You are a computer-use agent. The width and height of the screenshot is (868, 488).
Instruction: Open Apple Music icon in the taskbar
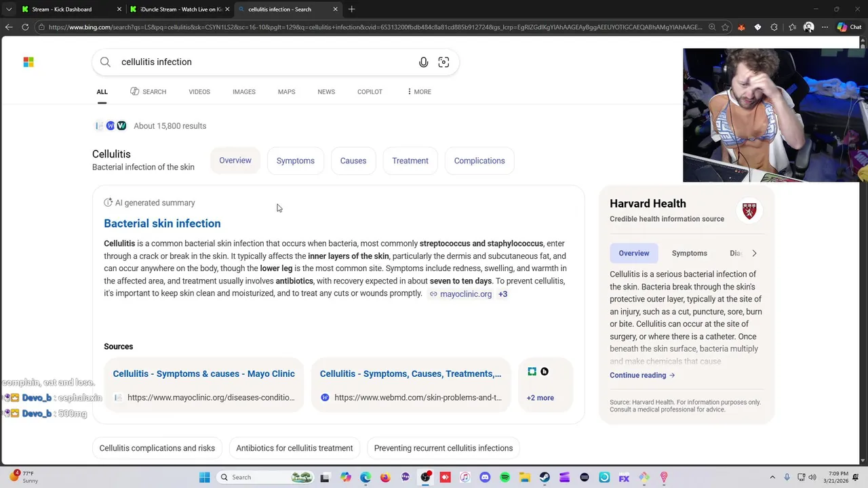coord(465,477)
